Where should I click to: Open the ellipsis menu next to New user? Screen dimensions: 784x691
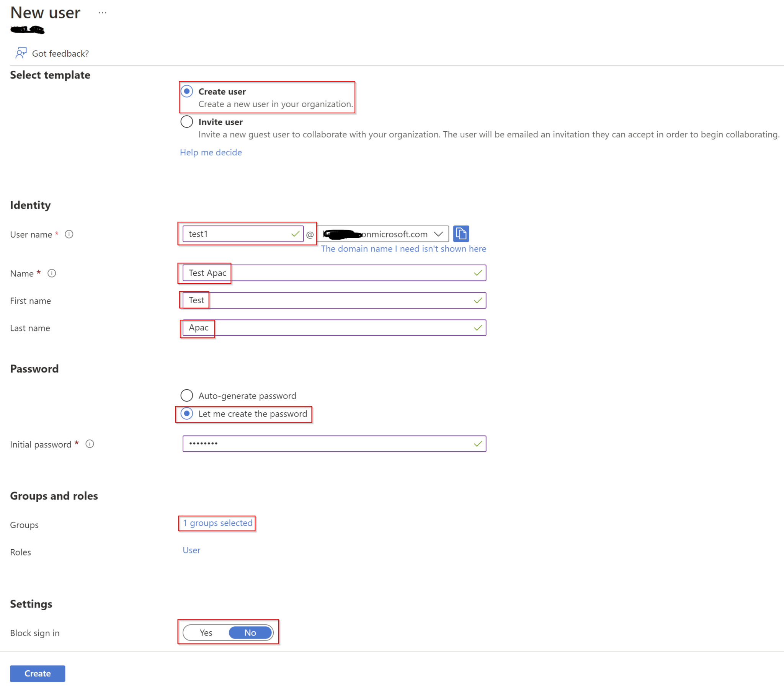pyautogui.click(x=102, y=13)
